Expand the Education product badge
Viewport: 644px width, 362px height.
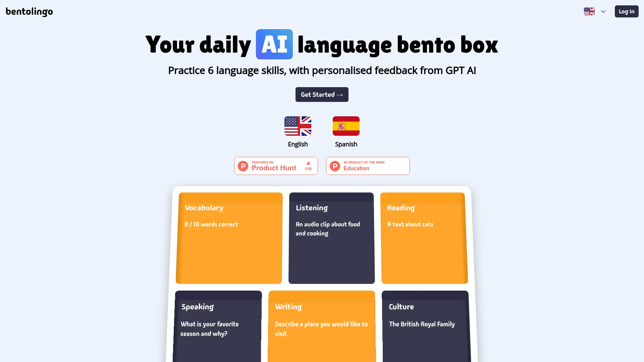click(x=368, y=166)
